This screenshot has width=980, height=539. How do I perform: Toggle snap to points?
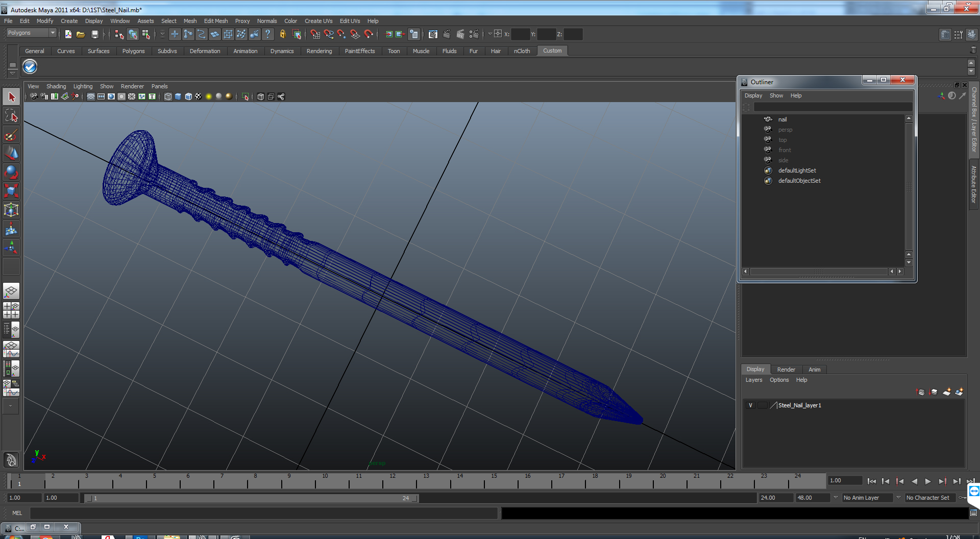342,34
